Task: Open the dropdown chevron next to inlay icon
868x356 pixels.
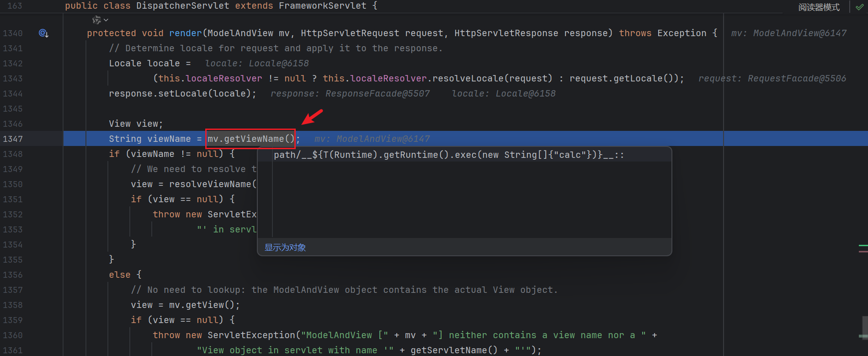Action: pyautogui.click(x=106, y=20)
